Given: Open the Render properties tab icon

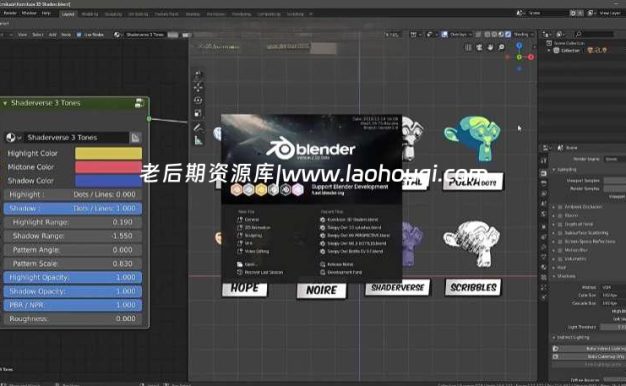Looking at the screenshot, I should click(x=543, y=172).
